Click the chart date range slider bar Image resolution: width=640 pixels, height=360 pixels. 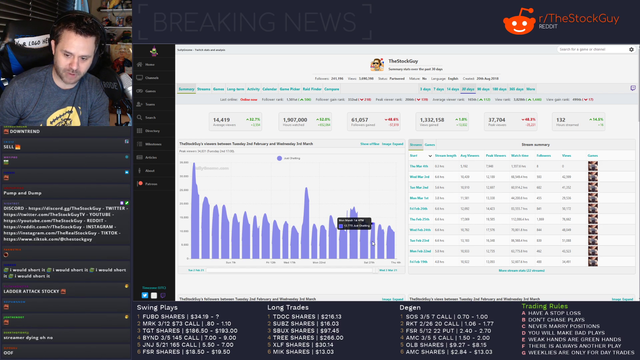click(x=291, y=270)
